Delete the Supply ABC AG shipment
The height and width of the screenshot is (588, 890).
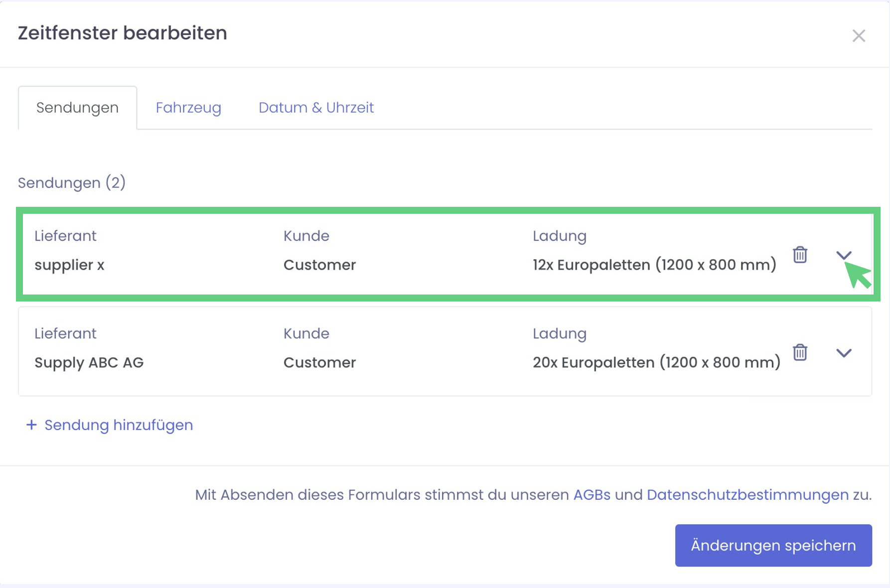click(800, 352)
